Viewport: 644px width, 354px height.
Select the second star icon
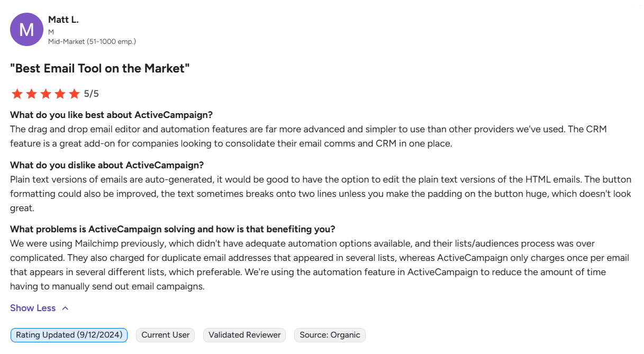pos(31,94)
